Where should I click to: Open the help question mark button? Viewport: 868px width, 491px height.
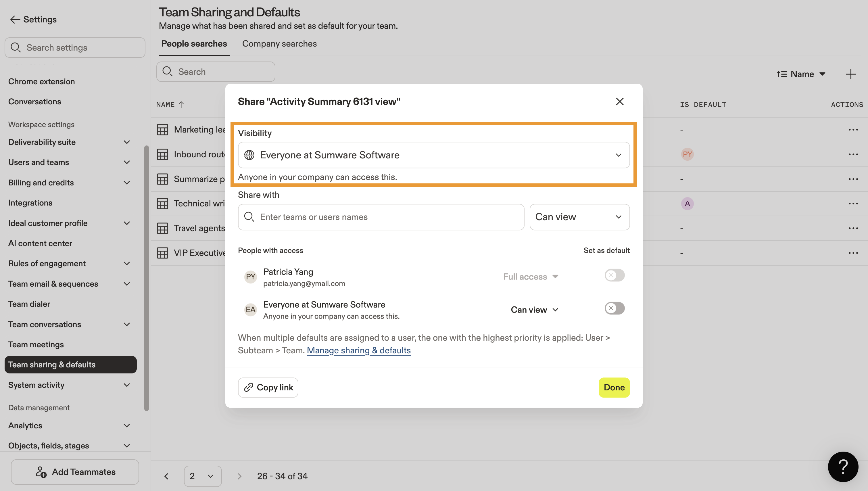(843, 467)
